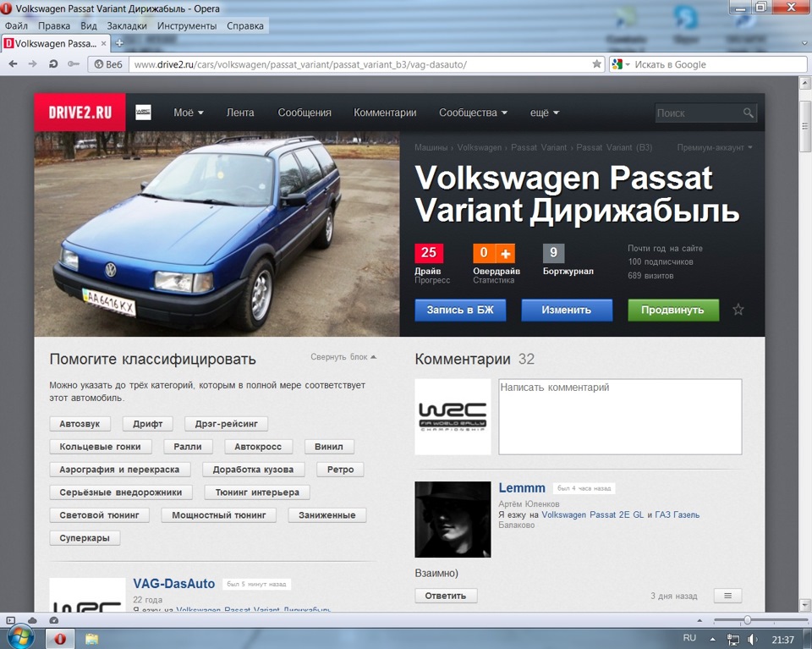Open File Explorer from taskbar
The height and width of the screenshot is (649, 812).
[91, 639]
